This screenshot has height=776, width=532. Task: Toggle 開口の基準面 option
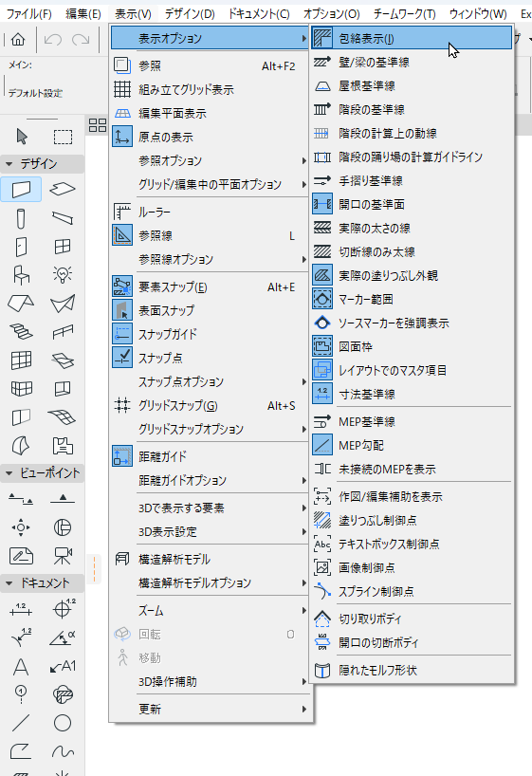(412, 204)
